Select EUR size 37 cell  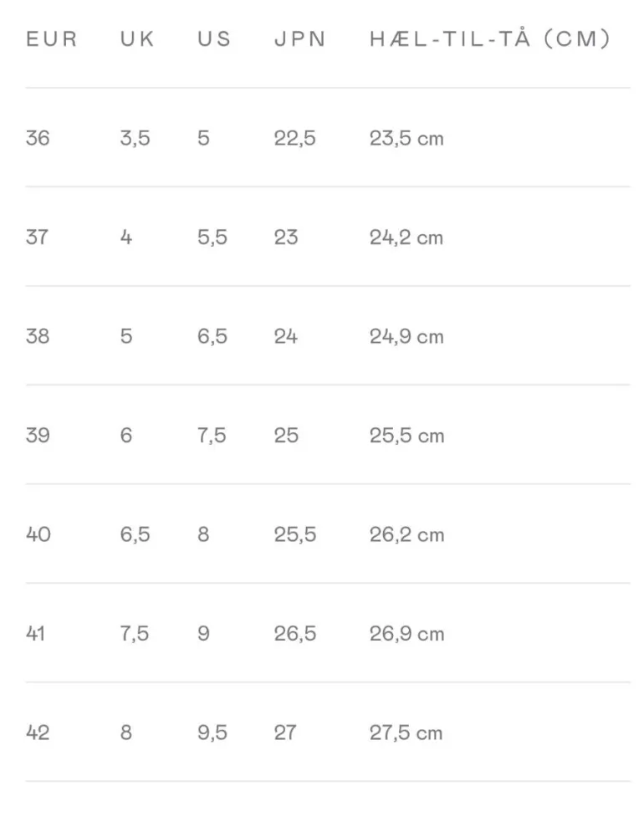point(37,237)
